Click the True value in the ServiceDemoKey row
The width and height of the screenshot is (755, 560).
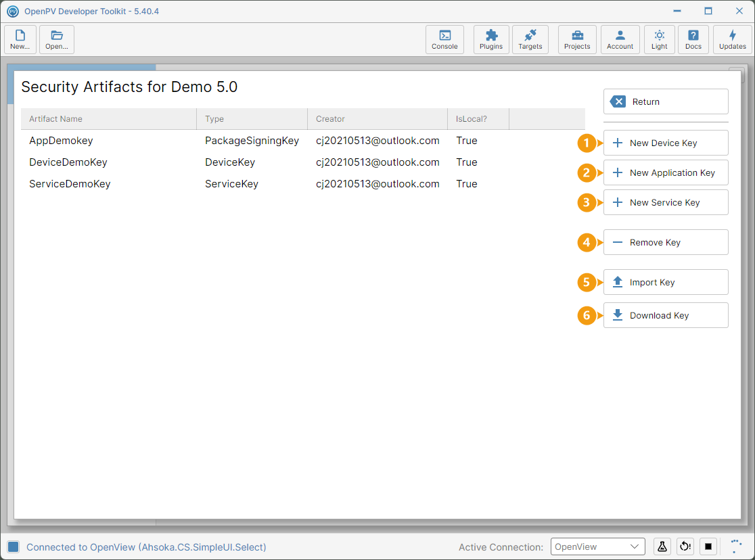467,184
